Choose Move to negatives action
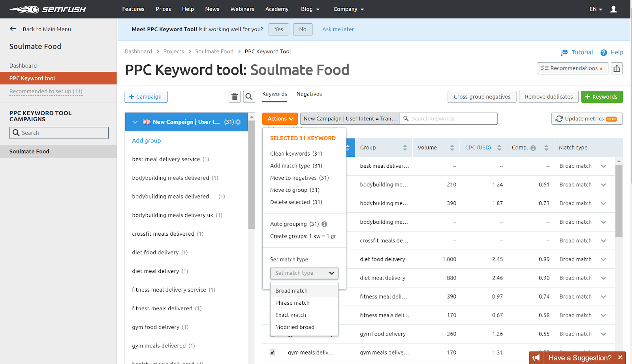 point(299,178)
